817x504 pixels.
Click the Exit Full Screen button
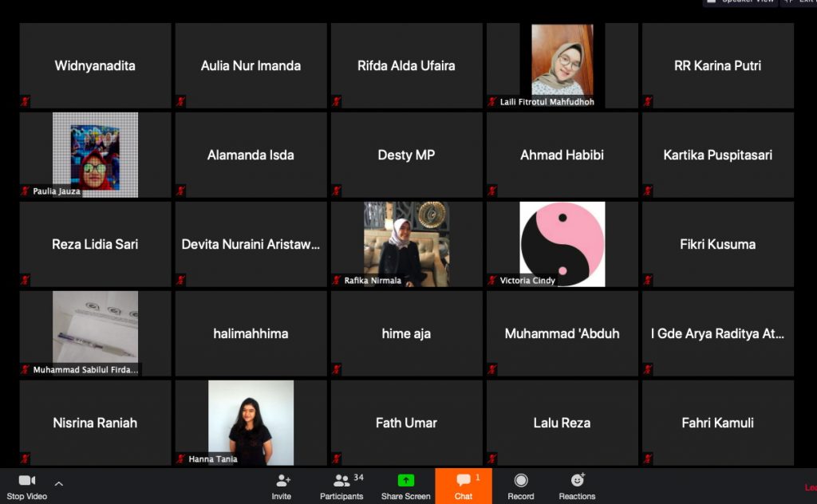(x=797, y=2)
